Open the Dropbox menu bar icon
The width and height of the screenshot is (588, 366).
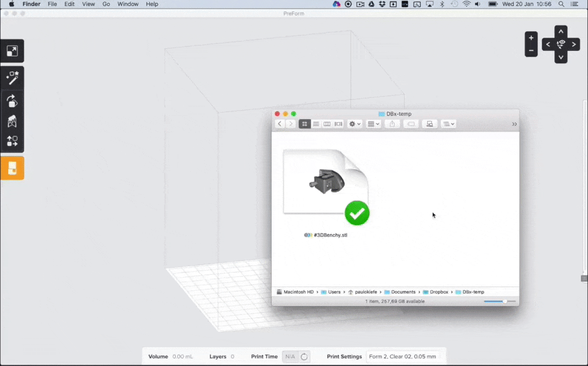click(382, 4)
